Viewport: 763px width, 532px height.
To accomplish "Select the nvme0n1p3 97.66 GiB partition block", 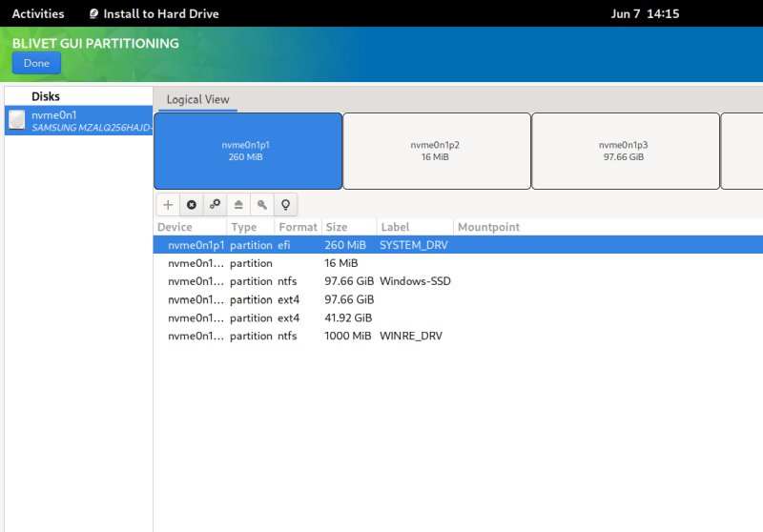I will point(625,151).
